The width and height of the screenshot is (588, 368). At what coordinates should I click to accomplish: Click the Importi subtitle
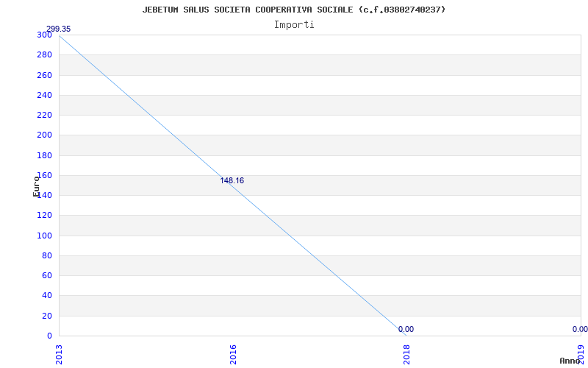294,25
